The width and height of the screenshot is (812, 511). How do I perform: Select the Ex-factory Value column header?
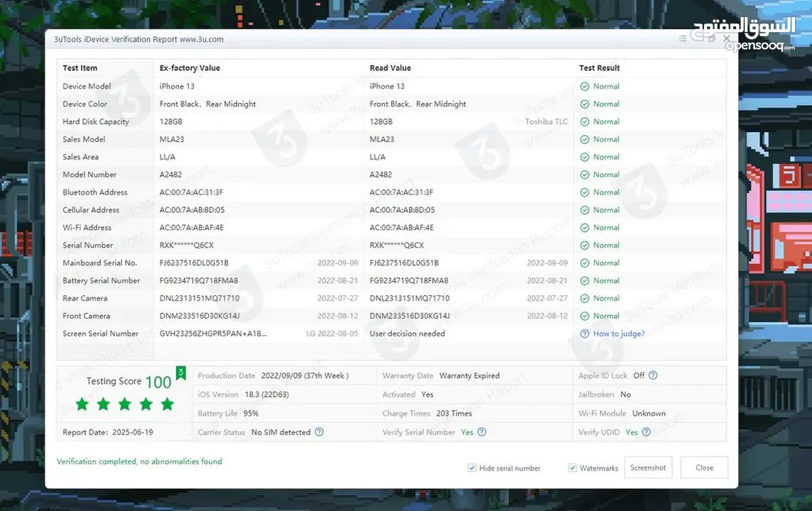(x=190, y=68)
